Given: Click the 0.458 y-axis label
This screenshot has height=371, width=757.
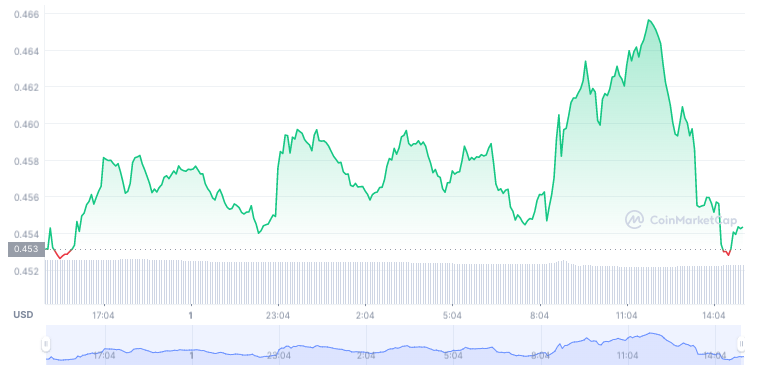Looking at the screenshot, I should click(26, 161).
